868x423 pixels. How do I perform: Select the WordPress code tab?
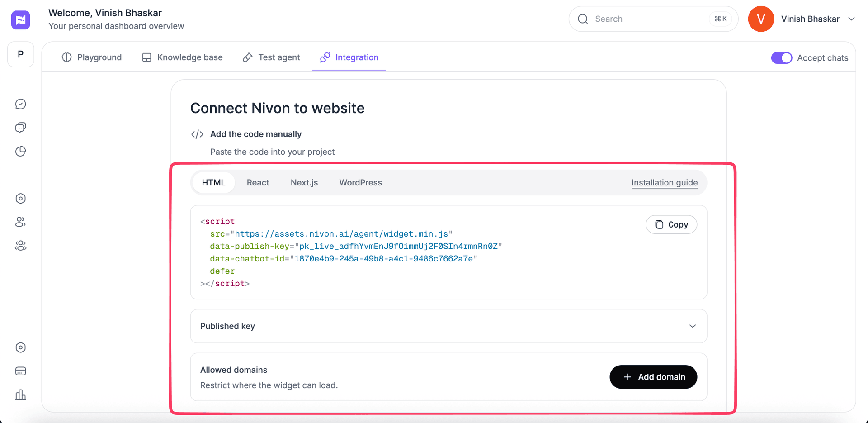tap(361, 183)
